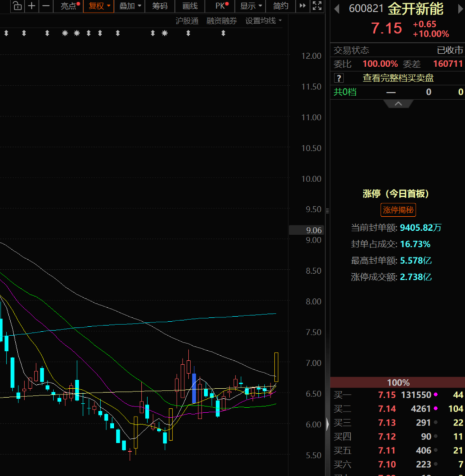
Task: Click the 涨停揭秘 button
Action: 398,210
